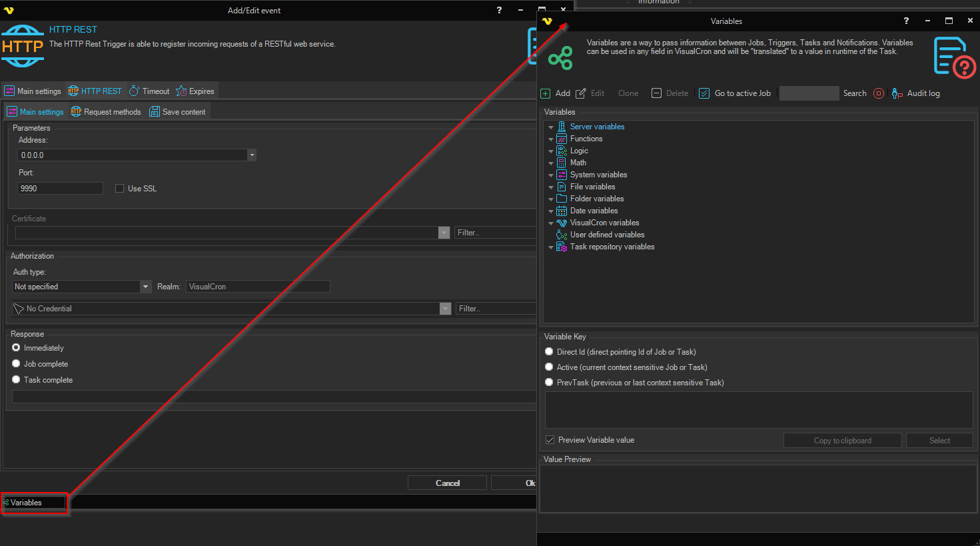Click the Math calculator icon
The image size is (980, 546).
tap(562, 163)
